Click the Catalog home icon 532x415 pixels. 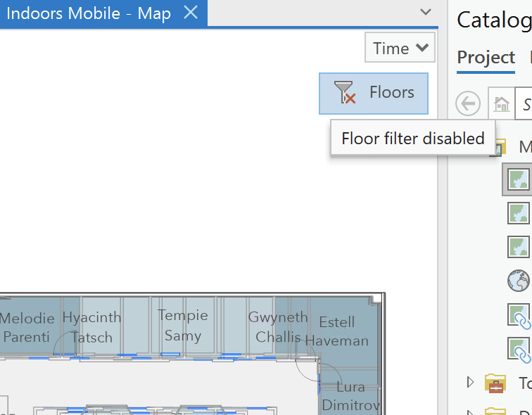(x=502, y=104)
